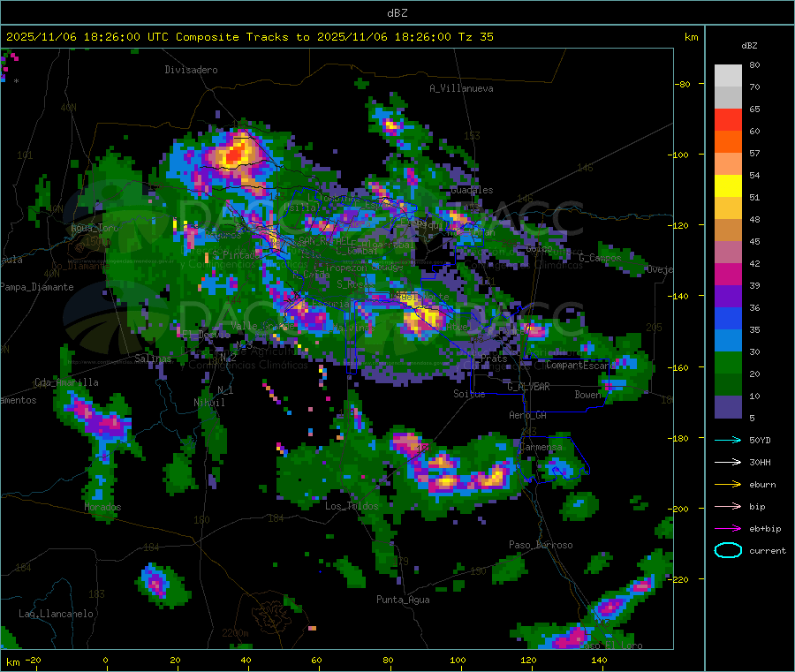
Task: Click the brown-orange 45-48 dBZ swatch
Action: [x=728, y=230]
